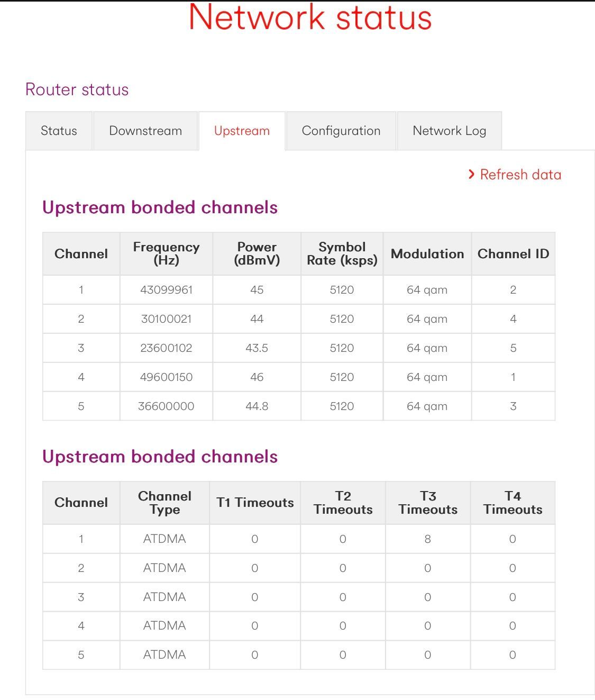Click the Modulation column header
The width and height of the screenshot is (595, 700).
point(427,253)
